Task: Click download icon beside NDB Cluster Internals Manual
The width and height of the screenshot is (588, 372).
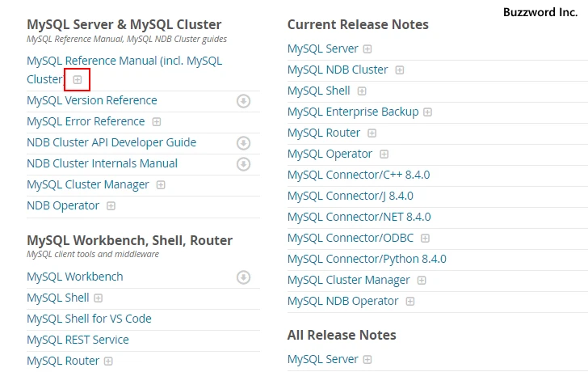Action: 243,164
